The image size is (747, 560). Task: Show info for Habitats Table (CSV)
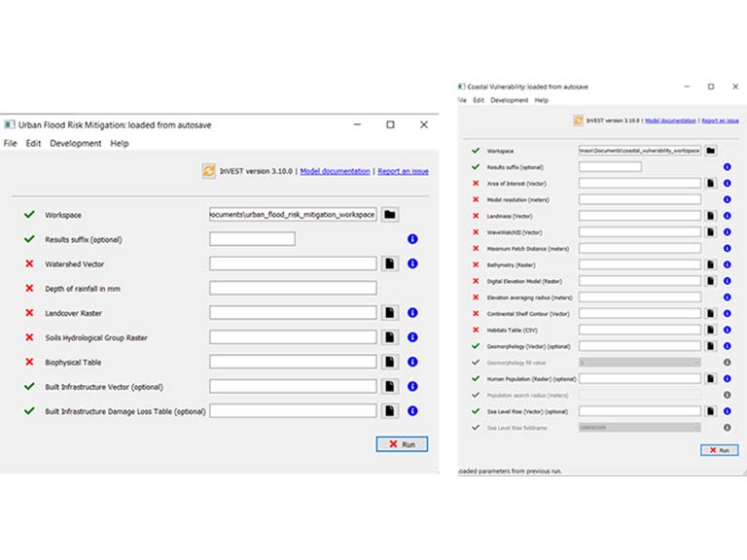[x=727, y=330]
